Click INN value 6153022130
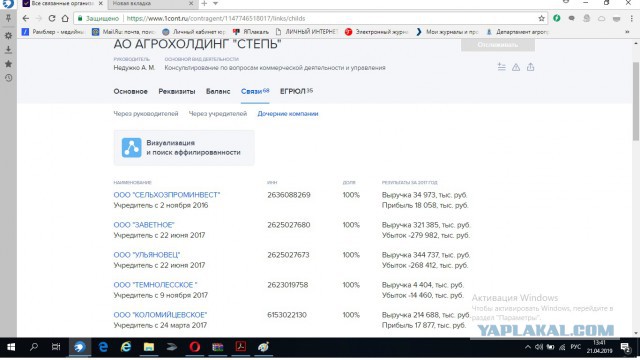 [x=287, y=315]
